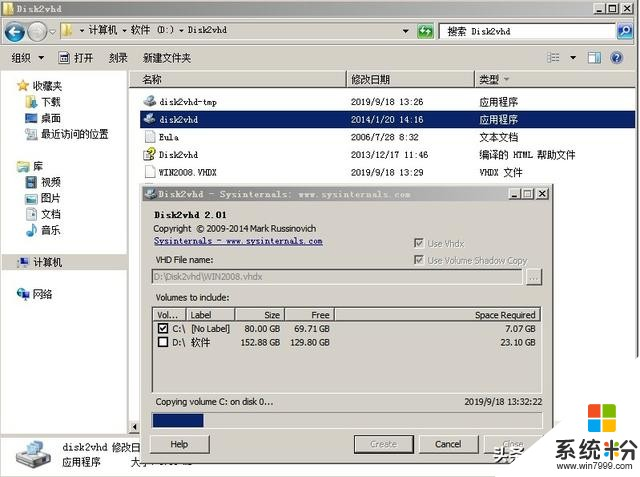The width and height of the screenshot is (640, 477).
Task: Open the 文档 library
Action: (50, 214)
